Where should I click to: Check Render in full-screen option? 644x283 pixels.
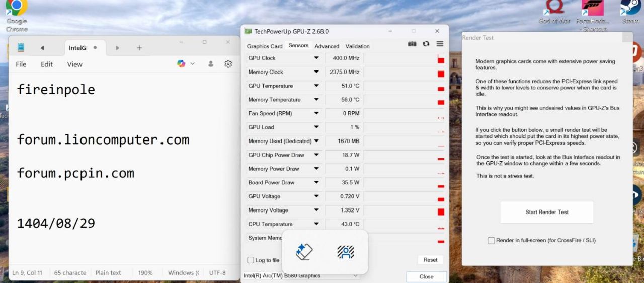491,241
